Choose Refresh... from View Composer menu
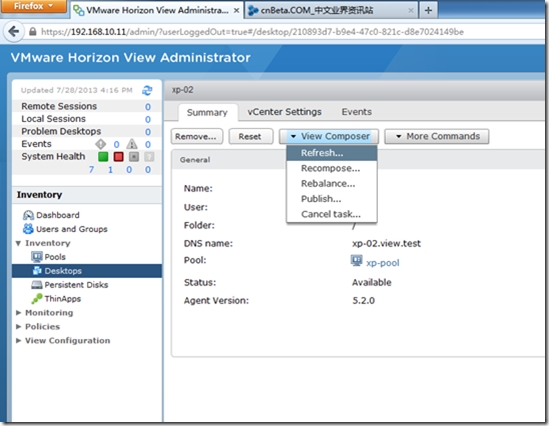 [x=332, y=153]
